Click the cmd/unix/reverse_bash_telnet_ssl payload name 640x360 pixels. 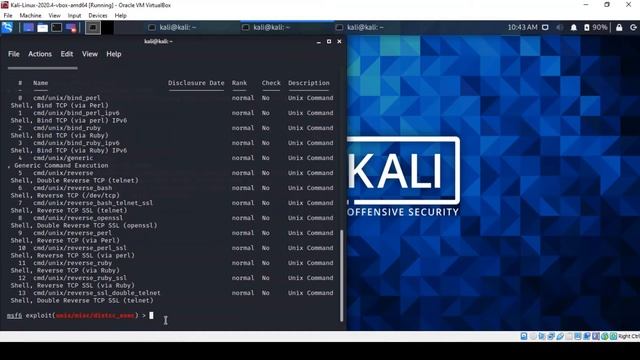click(93, 203)
